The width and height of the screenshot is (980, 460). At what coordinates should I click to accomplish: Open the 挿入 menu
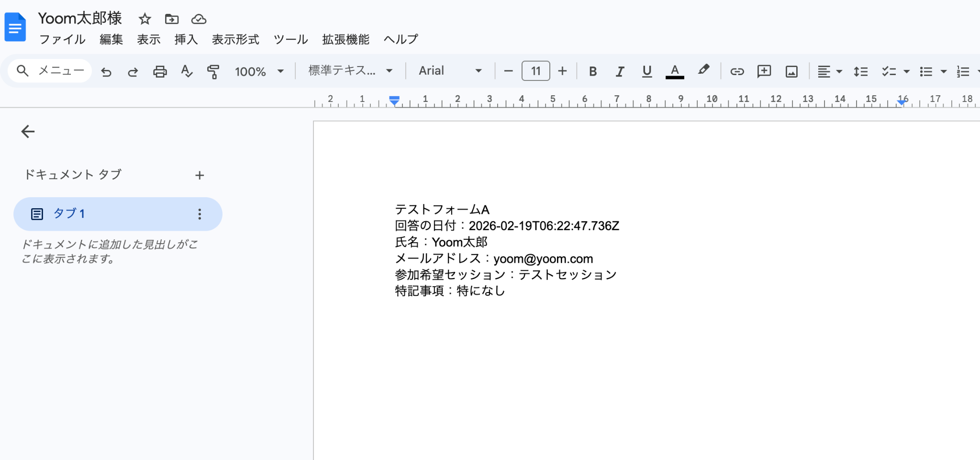(x=186, y=39)
